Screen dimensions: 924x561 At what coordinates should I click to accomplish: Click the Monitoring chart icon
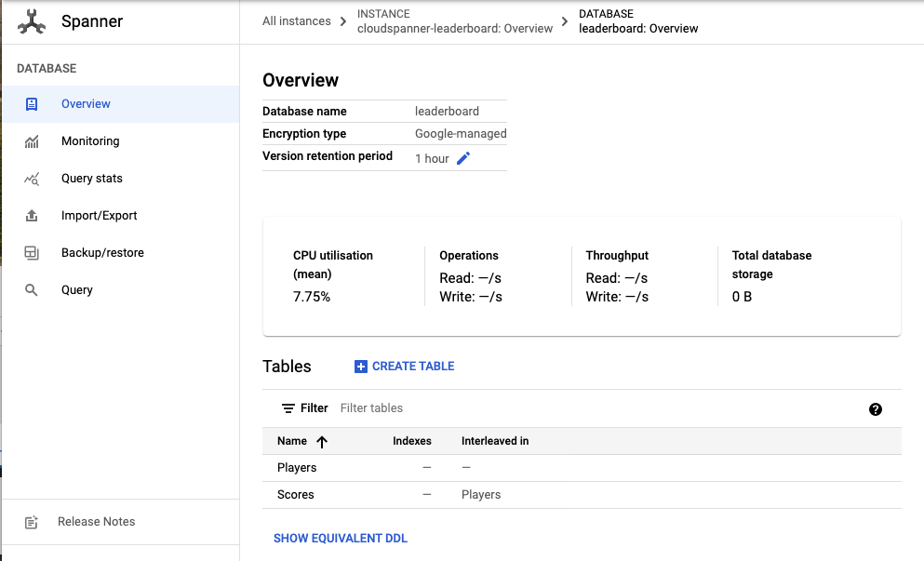[x=32, y=141]
